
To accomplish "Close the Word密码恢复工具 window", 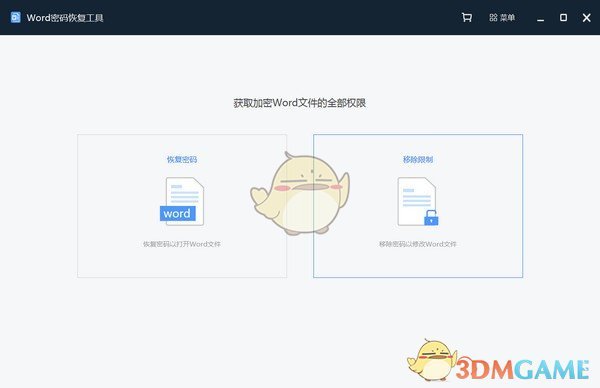I will 587,18.
